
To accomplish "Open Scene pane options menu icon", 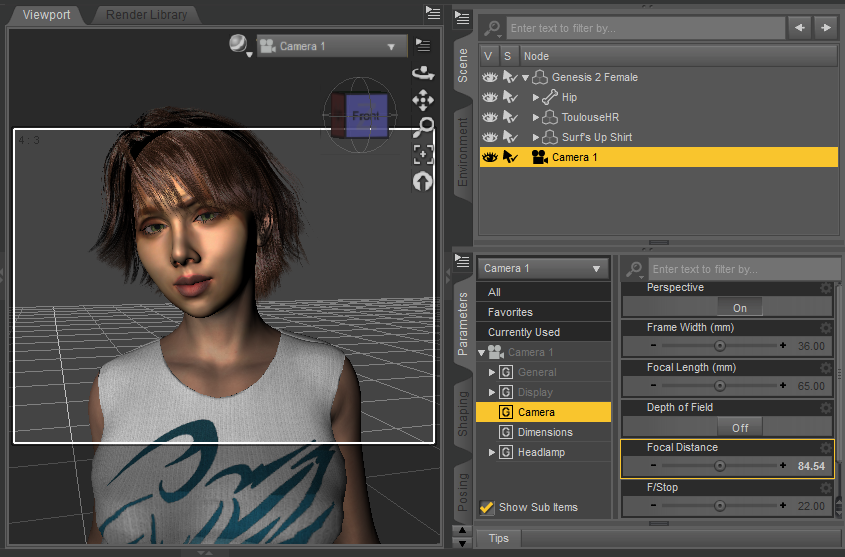I will (462, 18).
